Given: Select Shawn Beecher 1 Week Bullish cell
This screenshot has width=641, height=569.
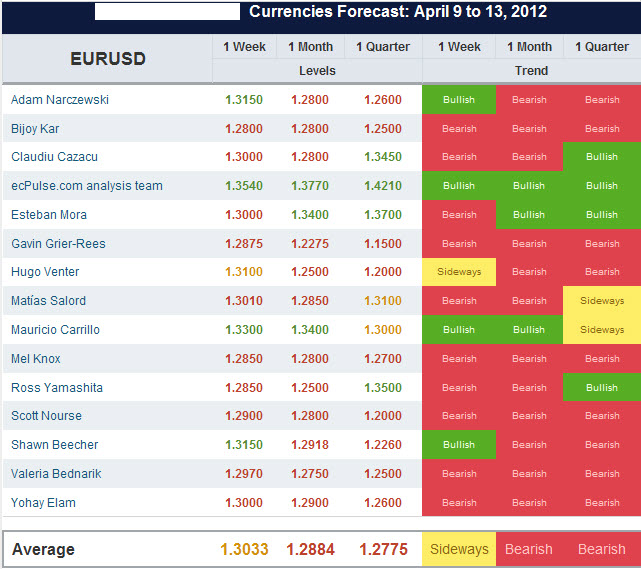Looking at the screenshot, I should tap(459, 445).
